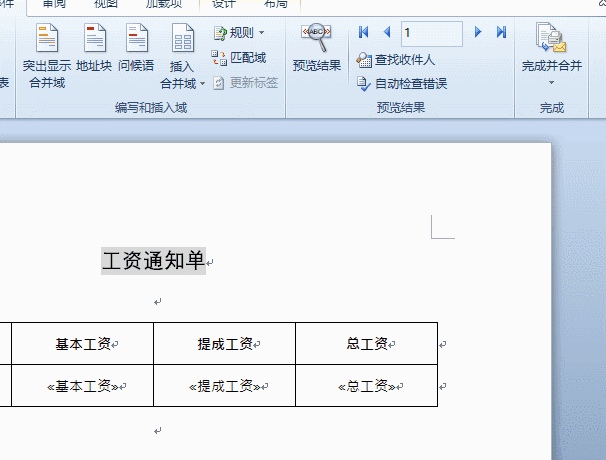Open the Design (设计) ribbon tab
This screenshot has width=606, height=460.
tap(224, 4)
